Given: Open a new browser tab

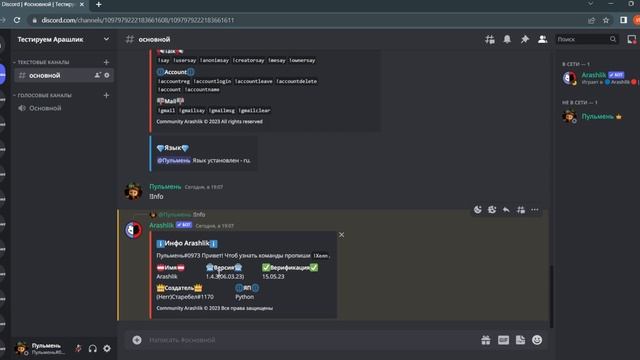Looking at the screenshot, I should pyautogui.click(x=98, y=4).
